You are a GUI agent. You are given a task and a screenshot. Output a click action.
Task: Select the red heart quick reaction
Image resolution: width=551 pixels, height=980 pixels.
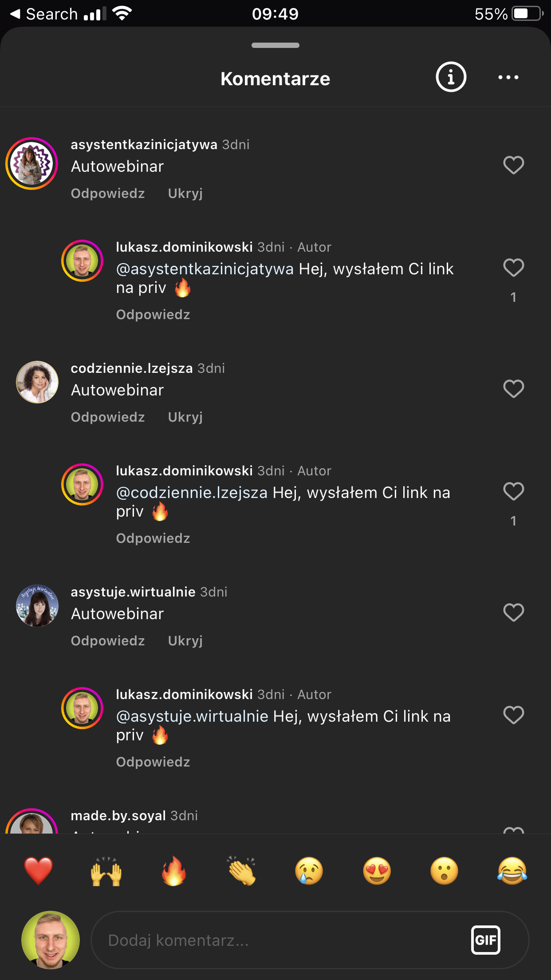pyautogui.click(x=38, y=871)
